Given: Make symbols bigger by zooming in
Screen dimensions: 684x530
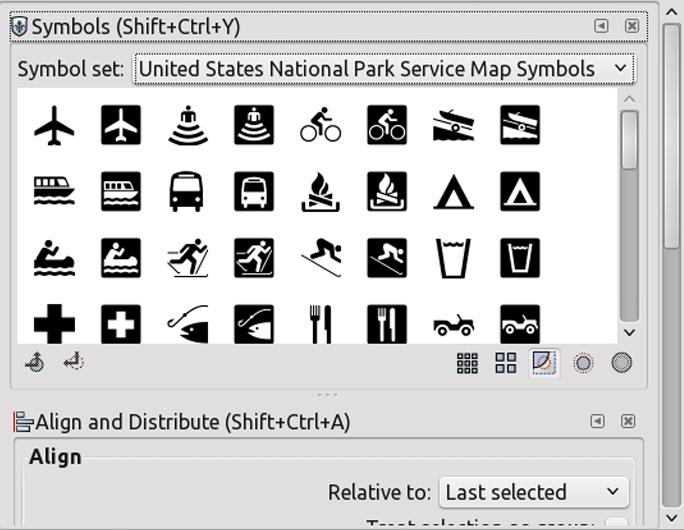Looking at the screenshot, I should point(622,363).
